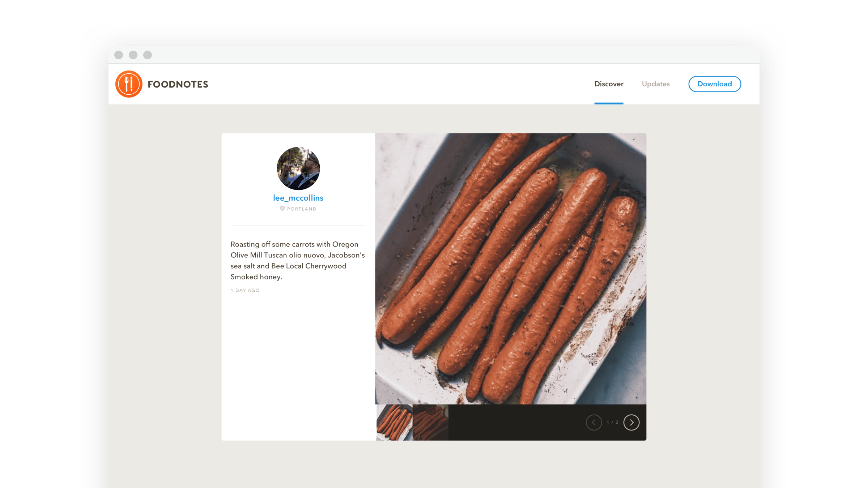Click the Foodnotes fork-and-knife logo icon
Image resolution: width=868 pixels, height=488 pixels.
click(x=128, y=84)
